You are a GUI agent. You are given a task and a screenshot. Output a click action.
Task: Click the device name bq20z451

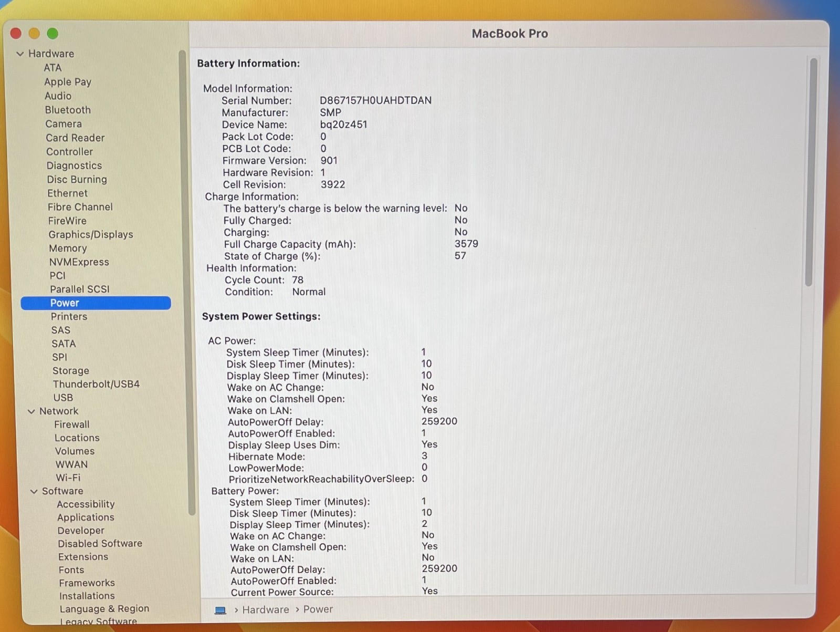tap(343, 125)
